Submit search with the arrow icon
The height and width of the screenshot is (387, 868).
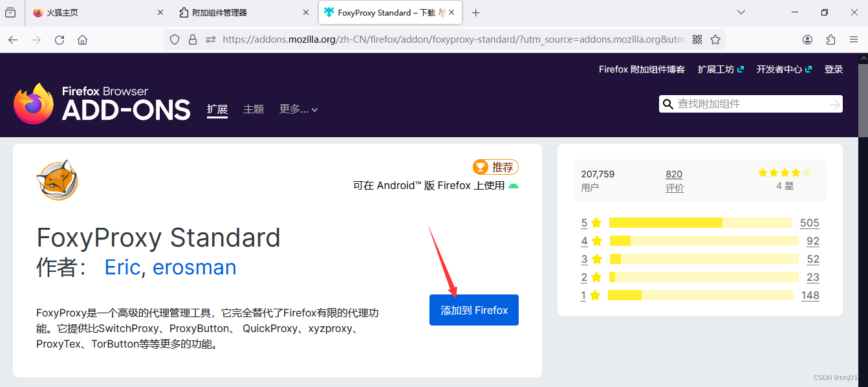click(835, 104)
